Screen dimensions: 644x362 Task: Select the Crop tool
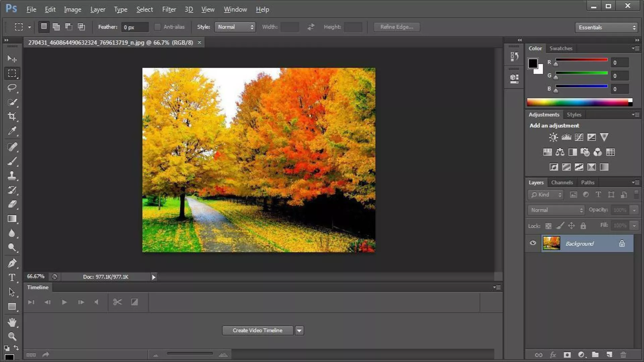pyautogui.click(x=12, y=116)
